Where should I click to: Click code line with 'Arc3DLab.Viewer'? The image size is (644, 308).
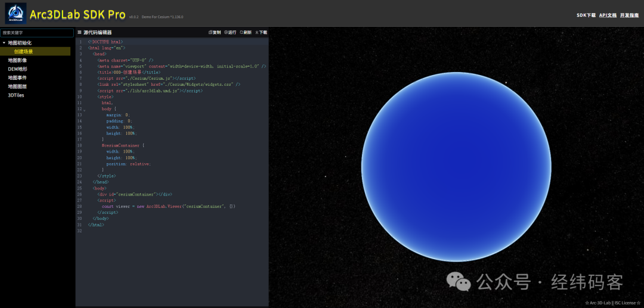(168, 206)
